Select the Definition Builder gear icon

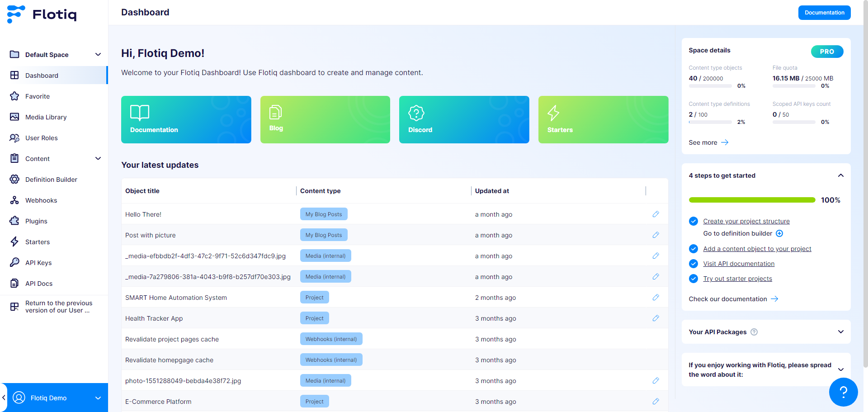(15, 179)
